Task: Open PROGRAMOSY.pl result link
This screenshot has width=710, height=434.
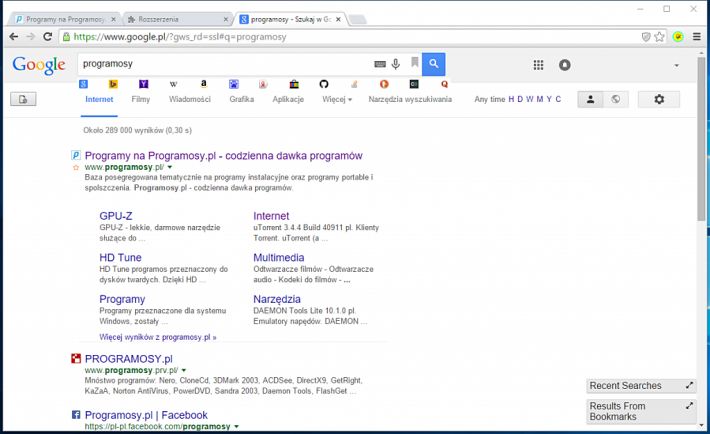Action: click(x=129, y=359)
